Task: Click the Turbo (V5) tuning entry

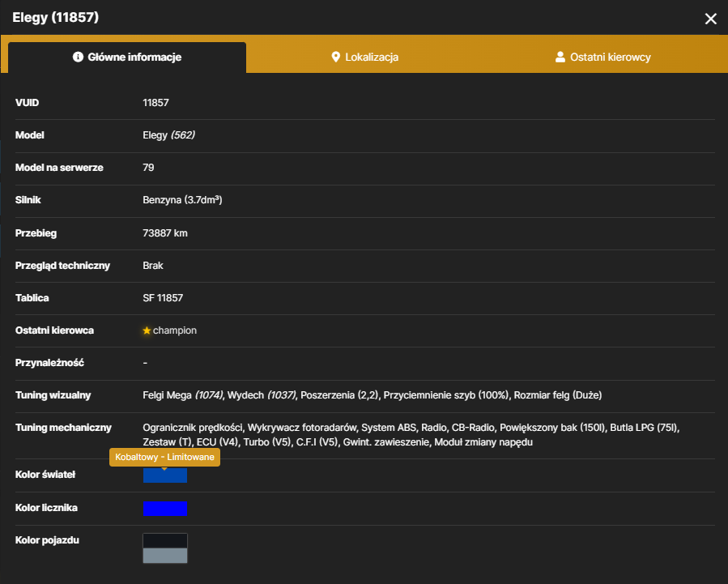Action: click(268, 442)
